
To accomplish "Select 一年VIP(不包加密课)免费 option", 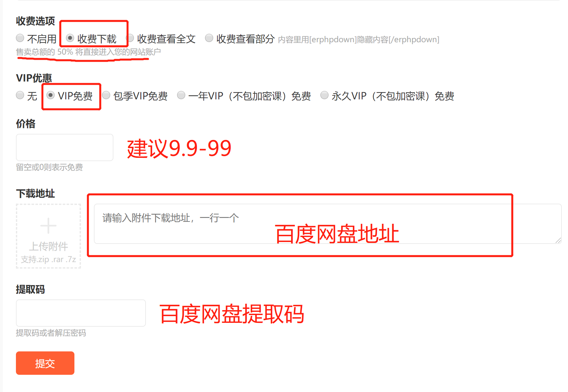I will tap(181, 95).
